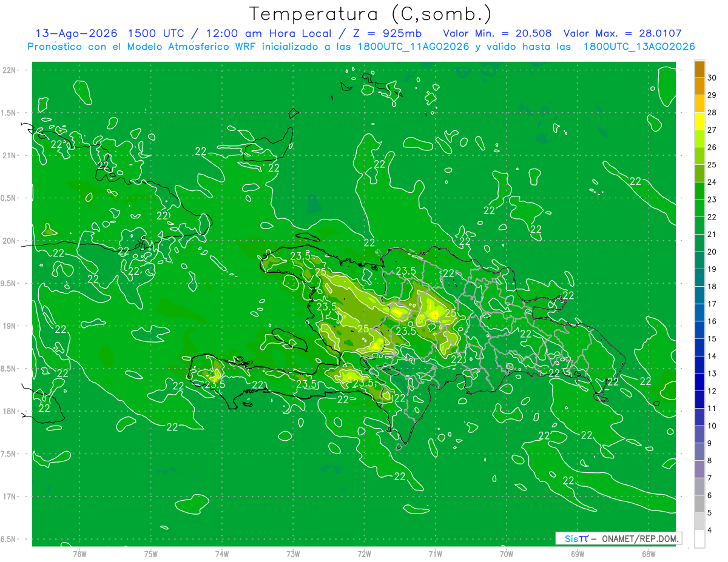Click the '21N' latitude axis label
The width and height of the screenshot is (728, 562).
[10, 155]
